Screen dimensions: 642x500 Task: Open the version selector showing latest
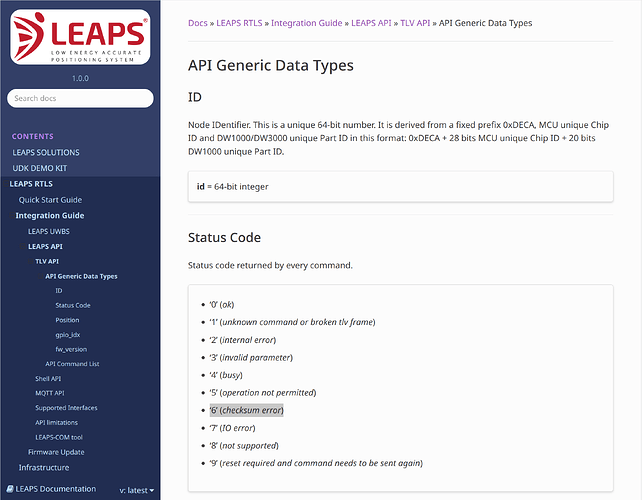coord(137,490)
